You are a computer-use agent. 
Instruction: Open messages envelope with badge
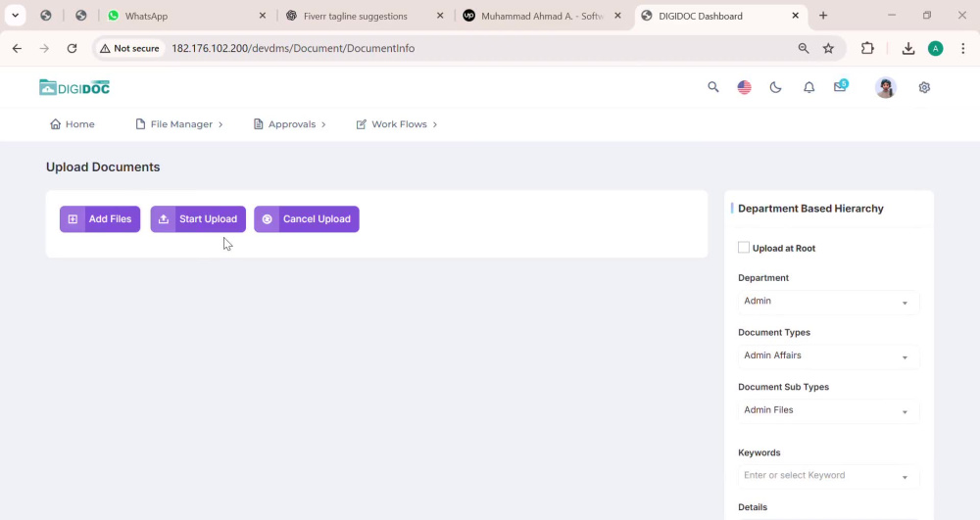[x=841, y=86]
